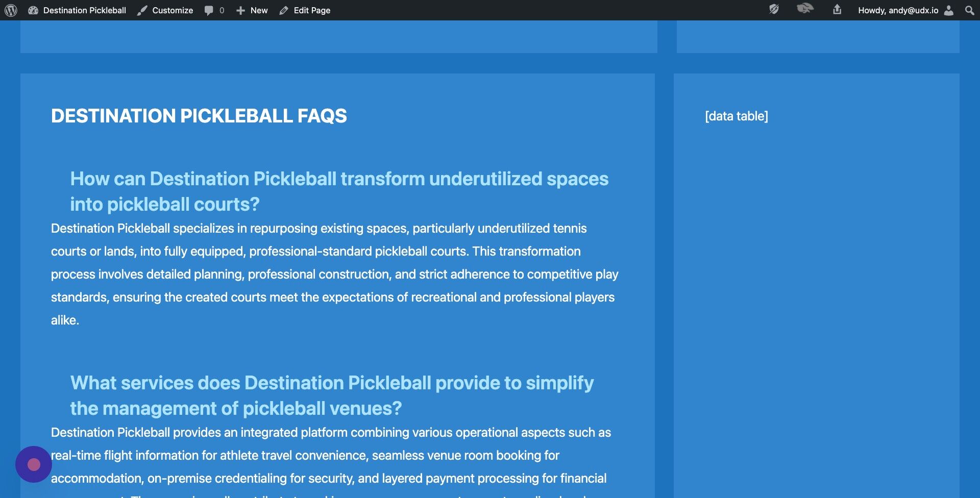Click the paragraph about repurposing existing spaces
The image size is (980, 498).
pyautogui.click(x=335, y=274)
